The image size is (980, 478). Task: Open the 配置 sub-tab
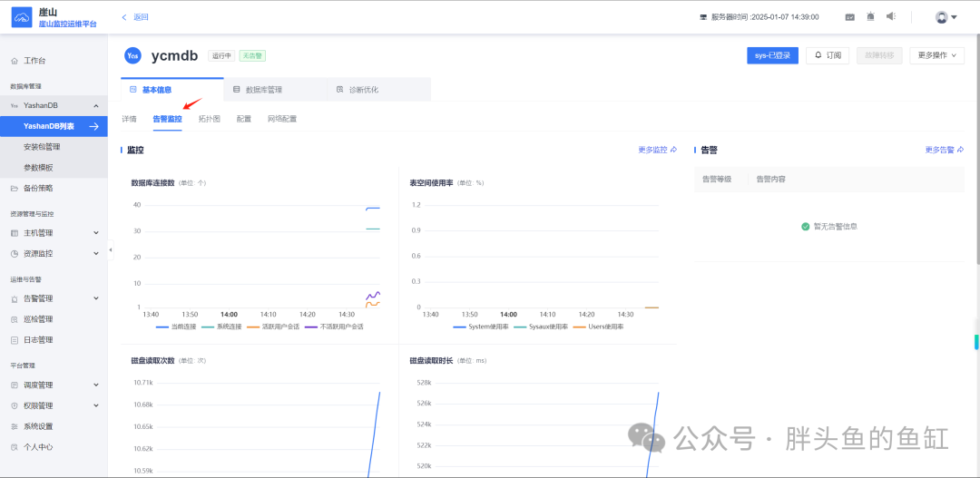(x=244, y=119)
